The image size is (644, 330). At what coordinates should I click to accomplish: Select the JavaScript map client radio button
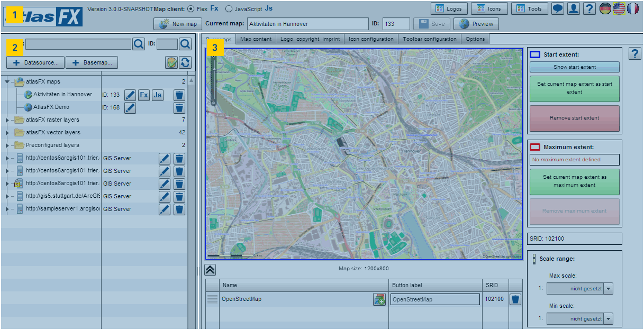[x=229, y=9]
